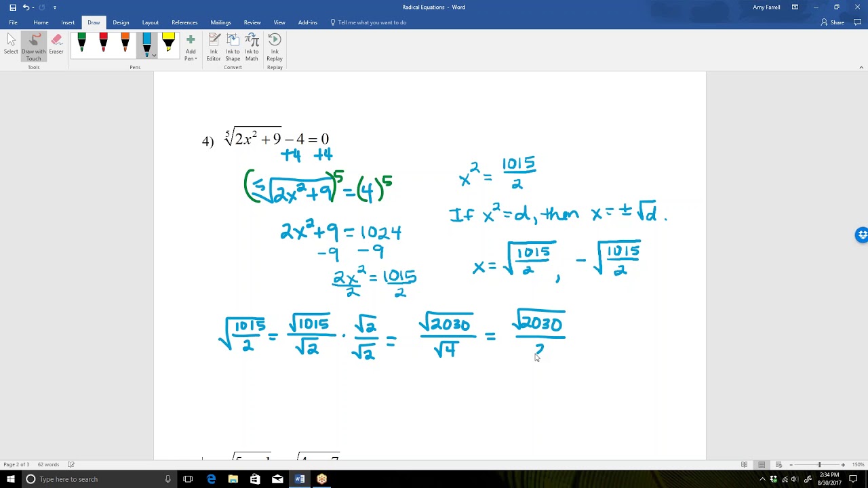Image resolution: width=868 pixels, height=488 pixels.
Task: Open the Undo history dropdown
Action: tap(33, 7)
